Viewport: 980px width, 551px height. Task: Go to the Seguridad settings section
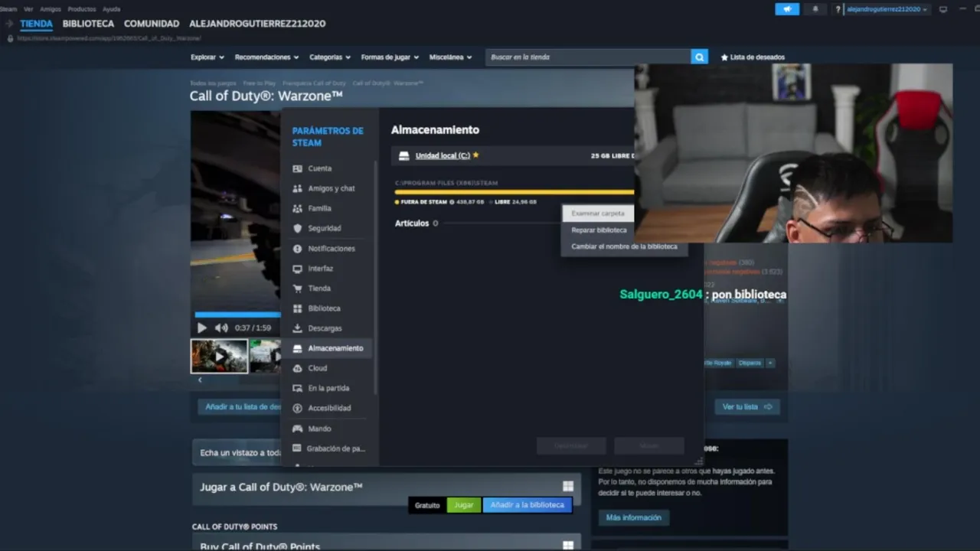[328, 228]
